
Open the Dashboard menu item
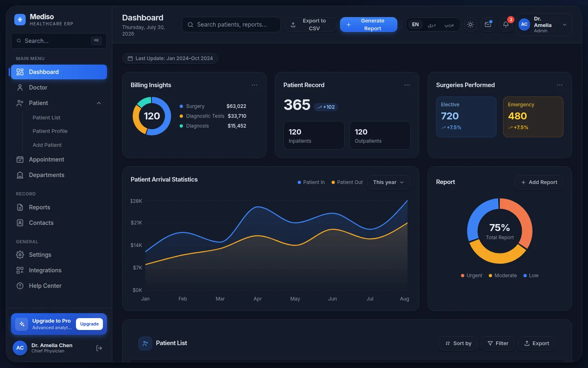tap(59, 72)
